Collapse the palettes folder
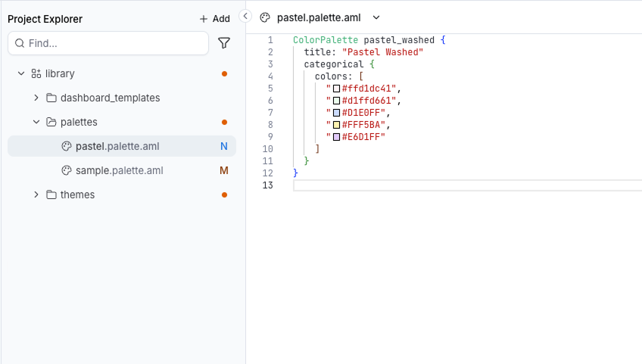Screen dimensions: 642x364 36,122
